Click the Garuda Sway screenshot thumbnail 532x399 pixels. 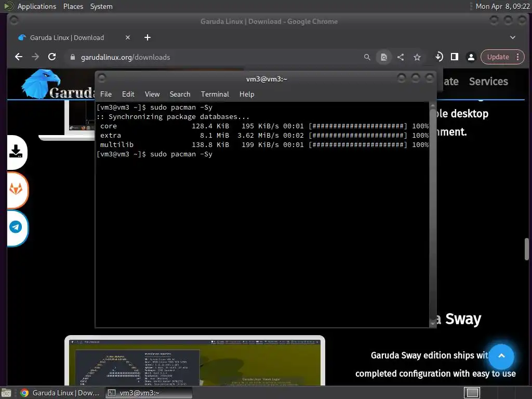point(195,361)
